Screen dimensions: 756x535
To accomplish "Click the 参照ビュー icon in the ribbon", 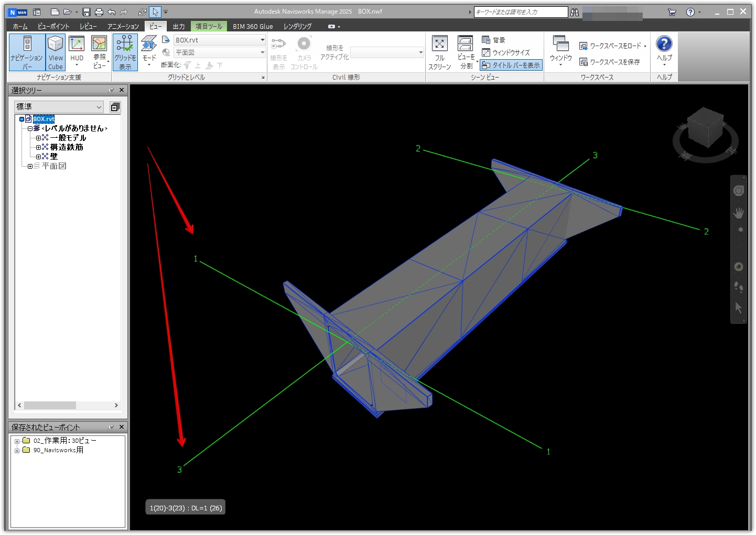I will pyautogui.click(x=99, y=51).
